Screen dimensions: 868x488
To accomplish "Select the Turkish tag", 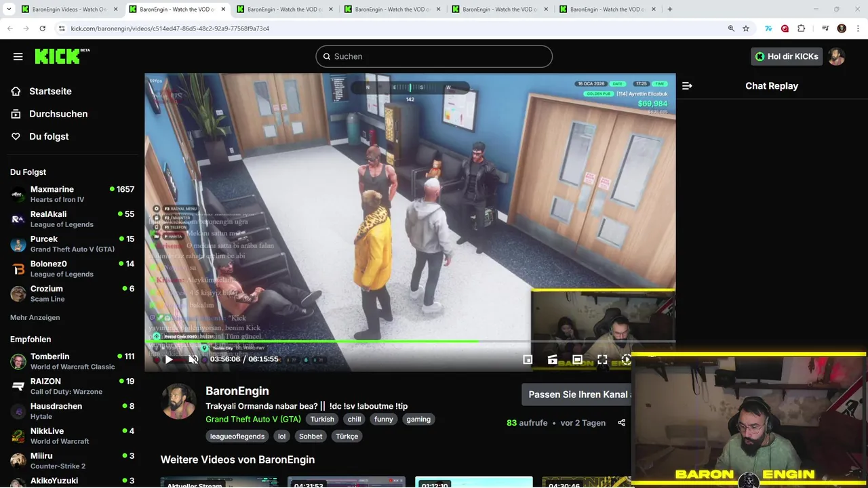I will tap(322, 419).
